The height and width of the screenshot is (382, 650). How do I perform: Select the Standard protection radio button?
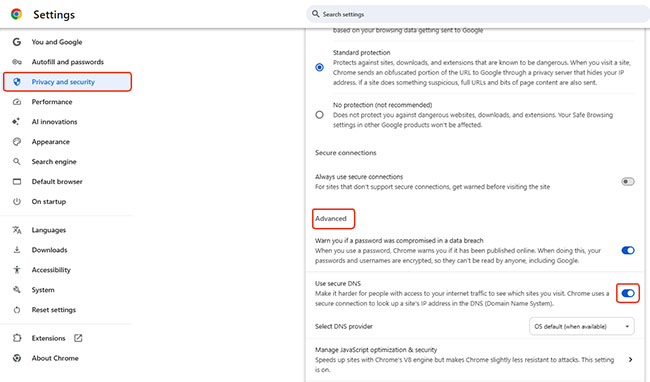[319, 67]
